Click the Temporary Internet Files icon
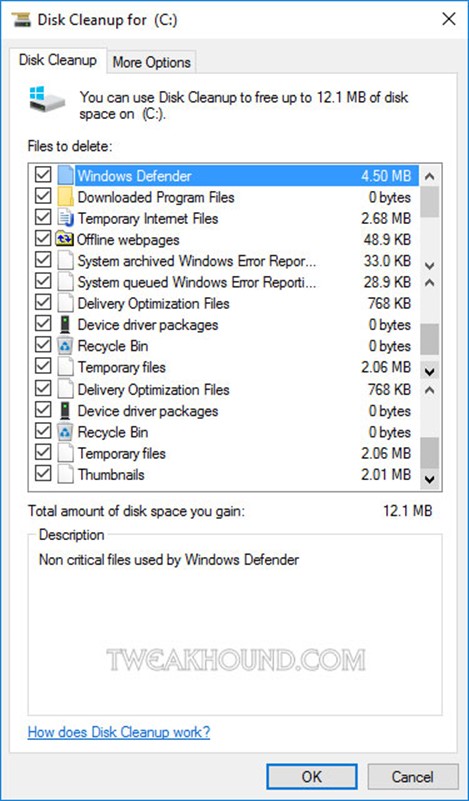 [x=65, y=219]
